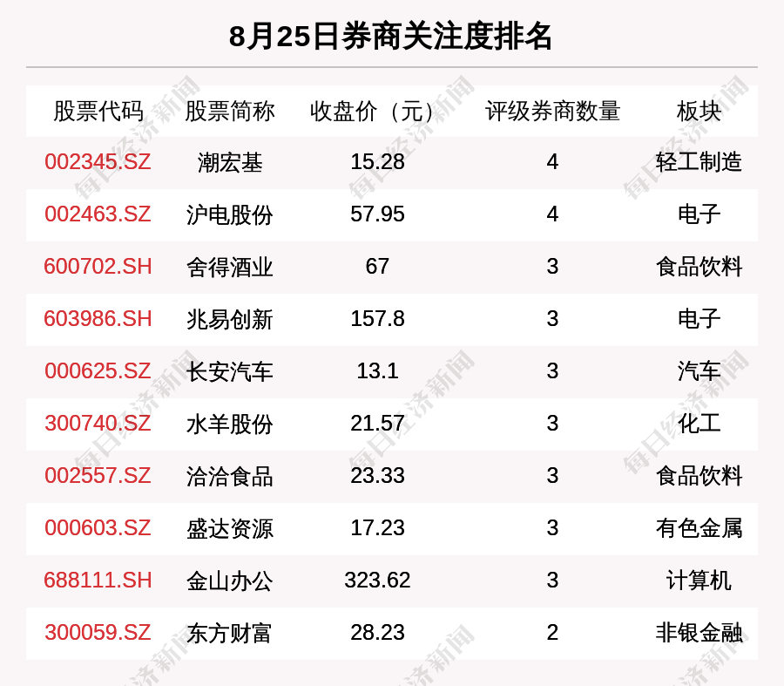Click broker count 3 in 洽洽食品 row
The width and height of the screenshot is (784, 686).
click(x=552, y=475)
